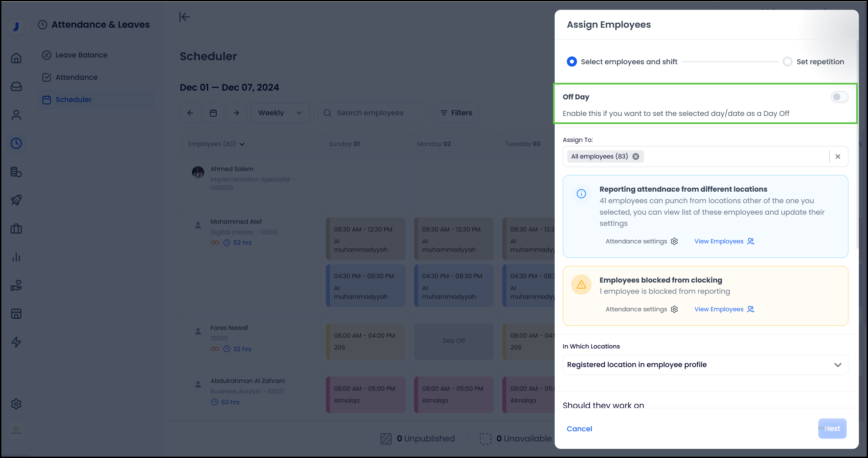Collapse the side panel with the arrow icon
The image size is (868, 458).
click(184, 17)
